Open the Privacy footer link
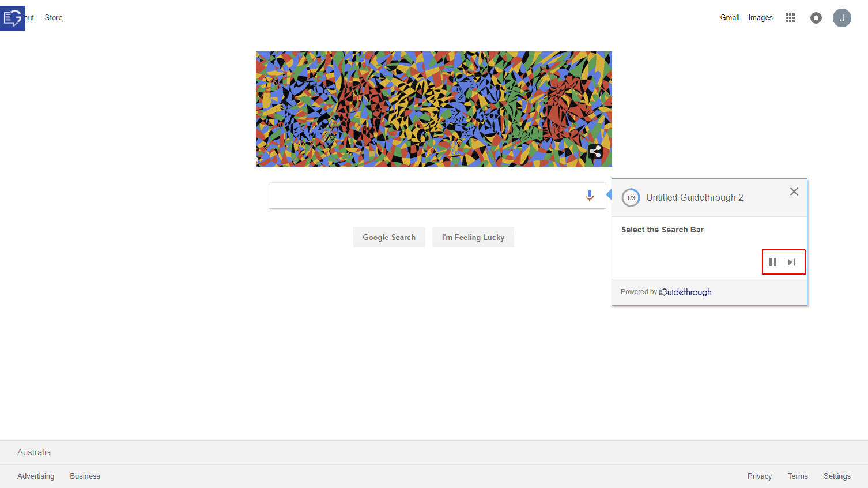Image resolution: width=868 pixels, height=488 pixels. pos(760,476)
